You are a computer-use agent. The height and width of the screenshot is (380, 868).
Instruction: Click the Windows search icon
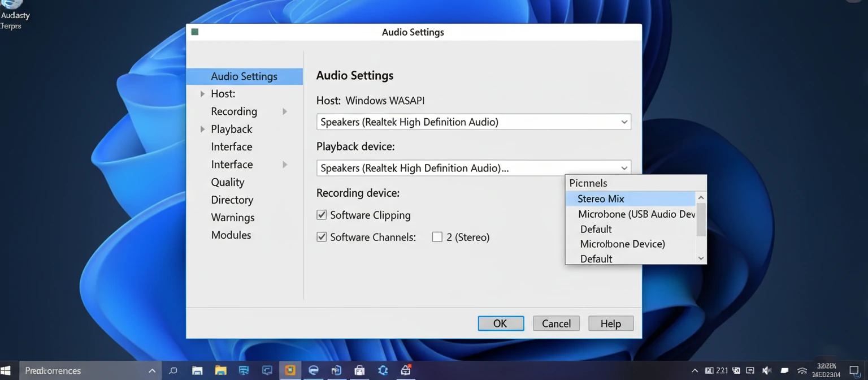(173, 370)
